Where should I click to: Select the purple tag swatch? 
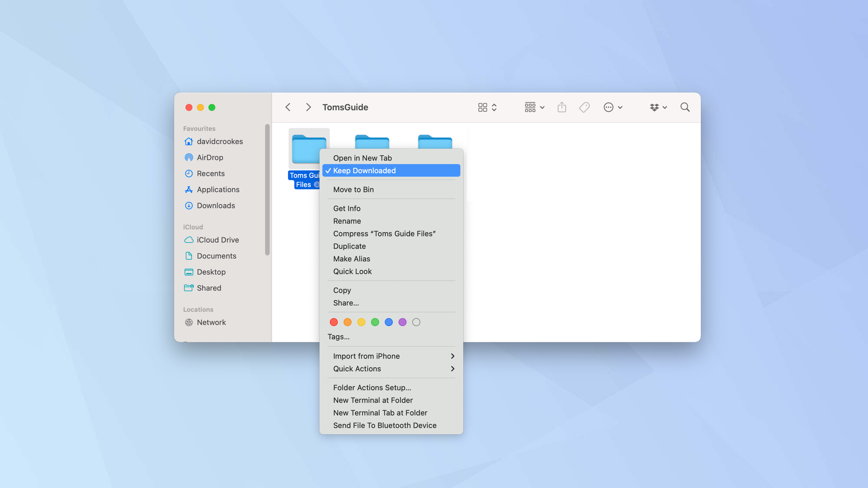402,322
